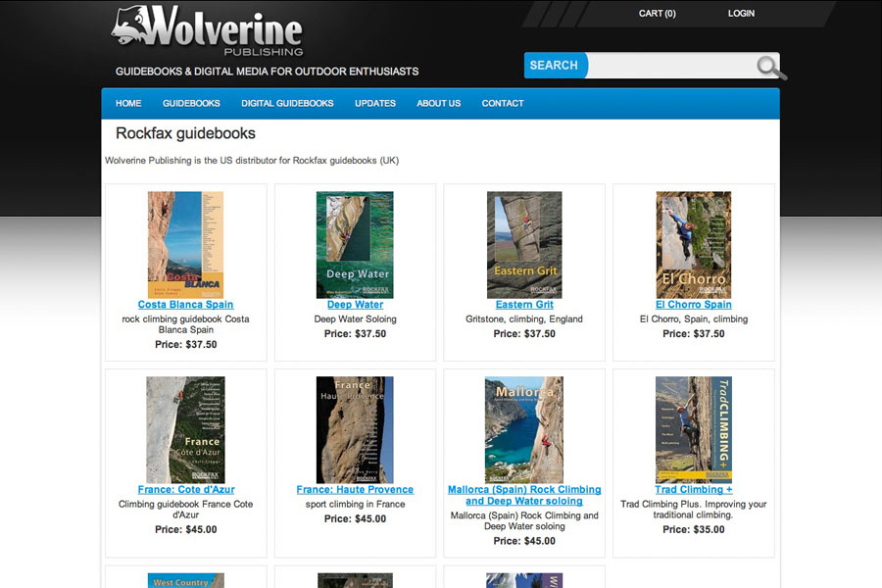882x588 pixels.
Task: Click the 'El Chorro, Spain, climbing' description
Action: (694, 319)
